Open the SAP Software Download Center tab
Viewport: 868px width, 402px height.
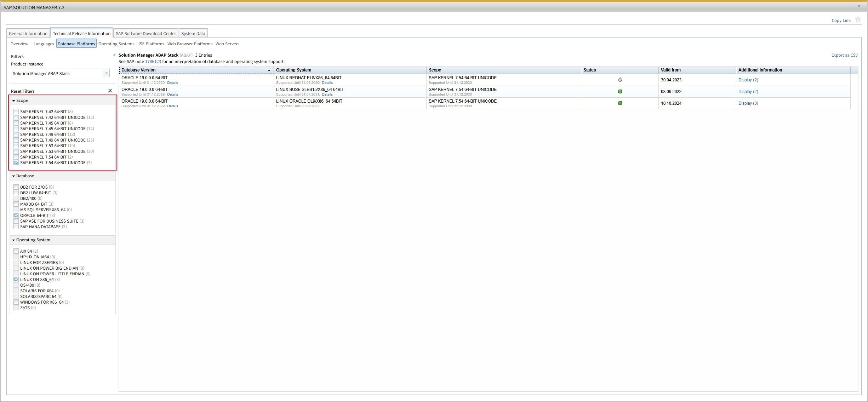click(x=146, y=33)
